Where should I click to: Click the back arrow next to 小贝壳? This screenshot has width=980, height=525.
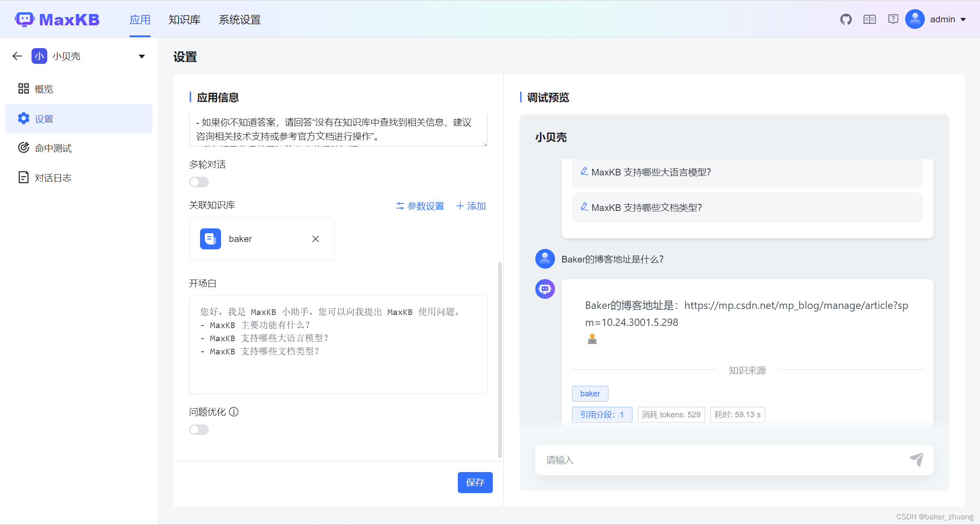(17, 56)
